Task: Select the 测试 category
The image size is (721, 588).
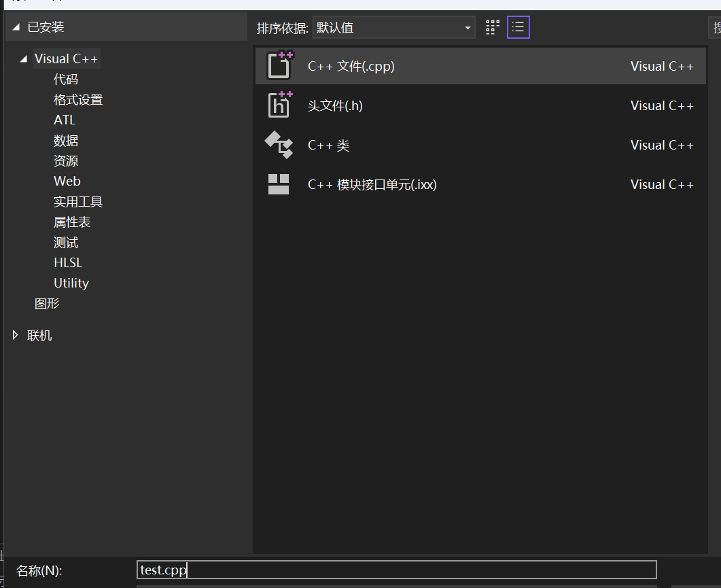Action: coord(66,242)
